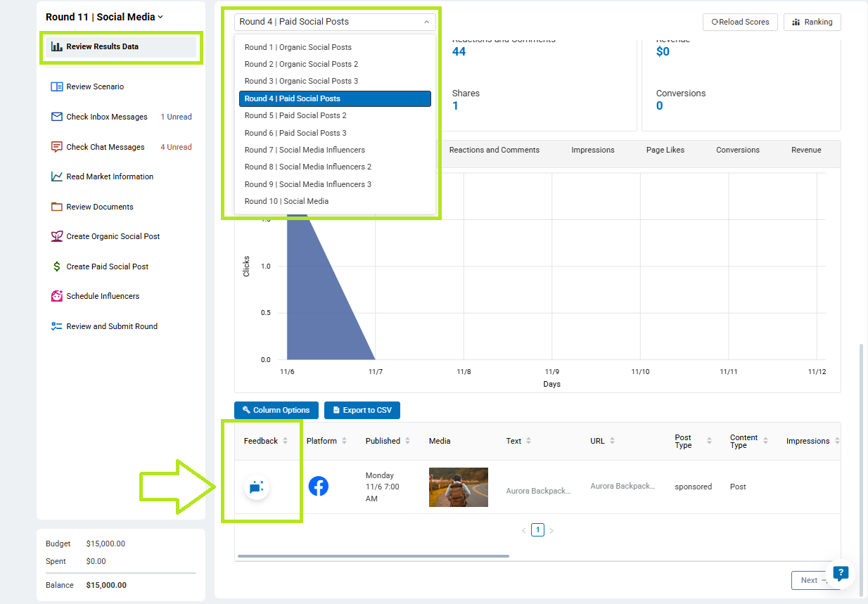Click the Facebook platform icon

(x=318, y=486)
